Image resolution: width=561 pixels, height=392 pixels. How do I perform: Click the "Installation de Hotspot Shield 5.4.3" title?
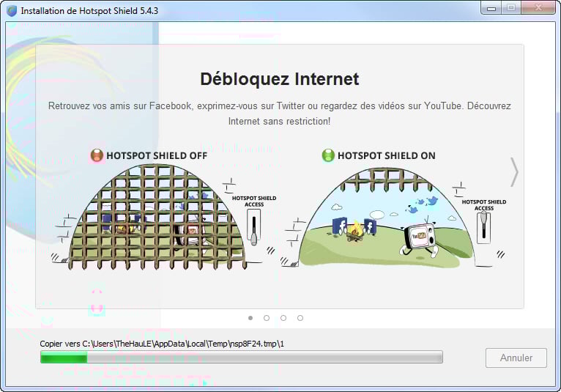pyautogui.click(x=89, y=11)
